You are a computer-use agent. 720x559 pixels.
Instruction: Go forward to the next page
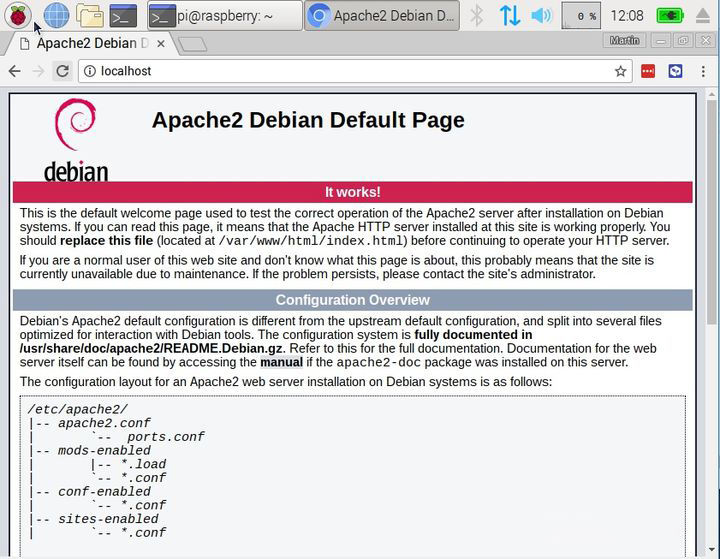(39, 71)
